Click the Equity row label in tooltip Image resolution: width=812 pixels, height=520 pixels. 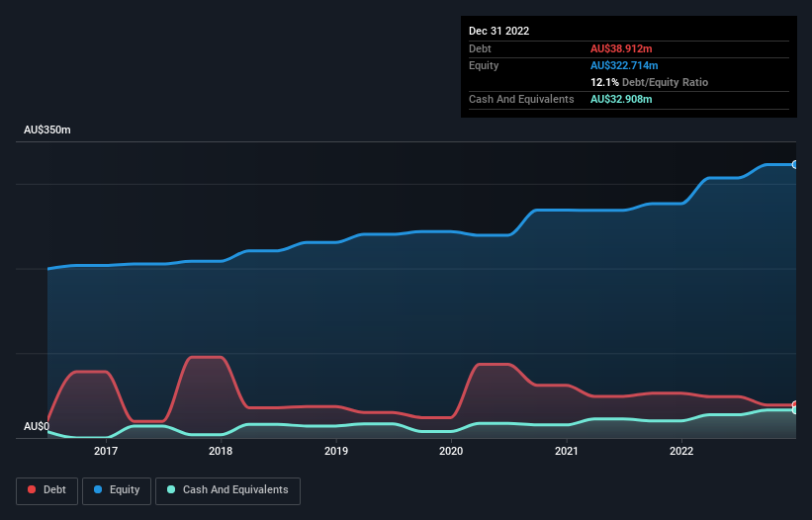click(x=484, y=65)
